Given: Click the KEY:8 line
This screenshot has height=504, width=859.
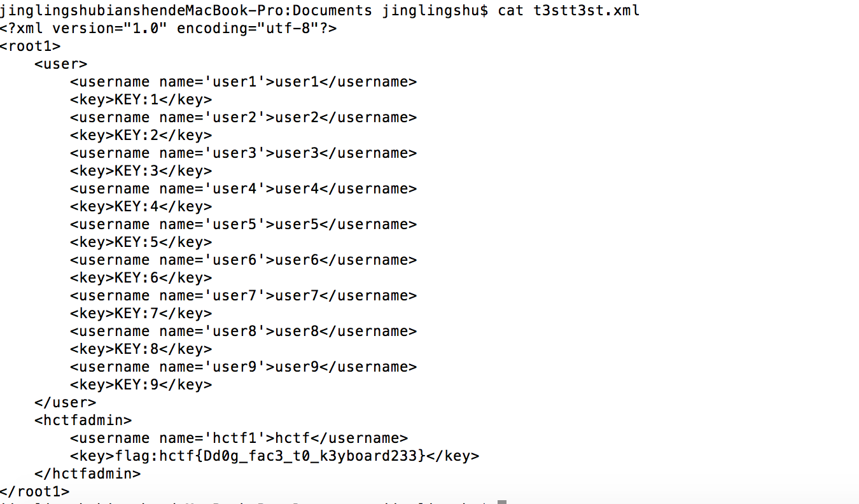Looking at the screenshot, I should (x=141, y=349).
